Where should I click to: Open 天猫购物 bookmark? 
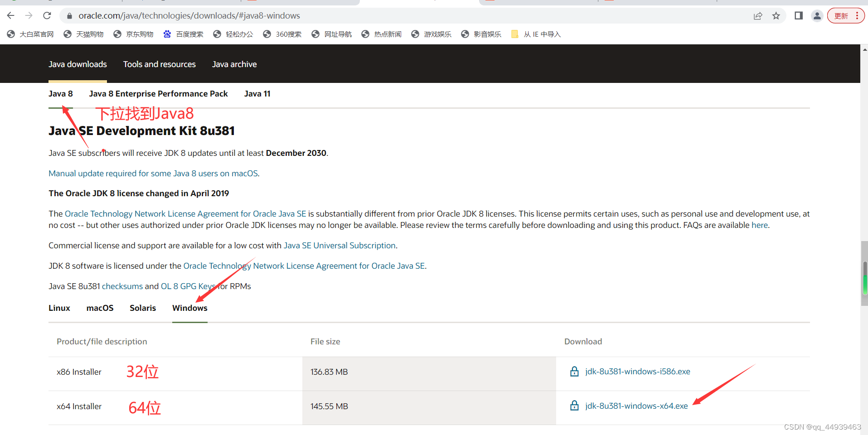point(83,34)
